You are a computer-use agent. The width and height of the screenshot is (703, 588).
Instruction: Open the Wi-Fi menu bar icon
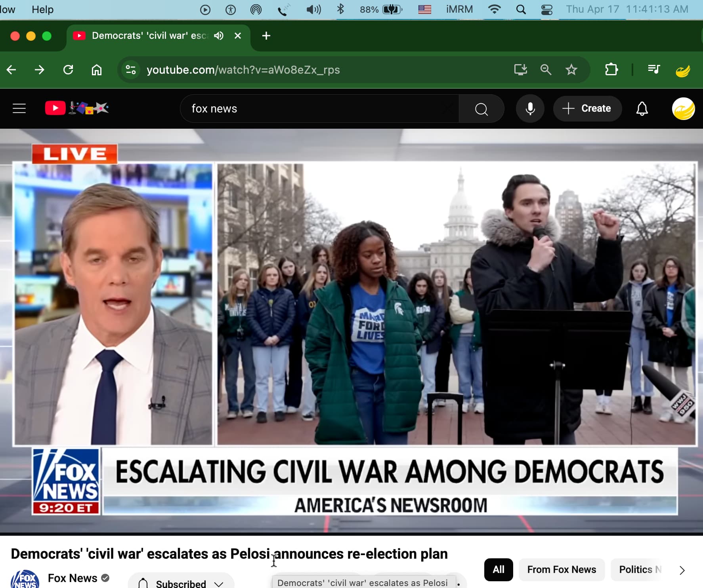[x=494, y=9]
